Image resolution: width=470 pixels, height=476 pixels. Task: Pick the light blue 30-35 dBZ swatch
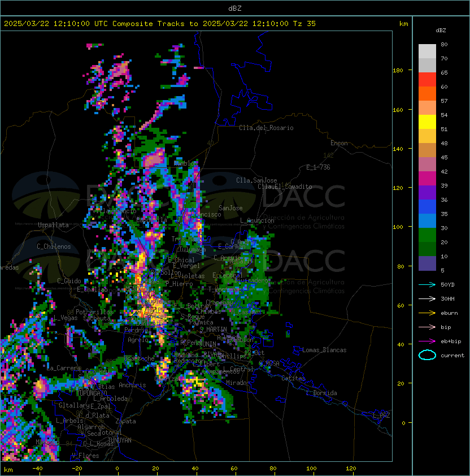(427, 220)
